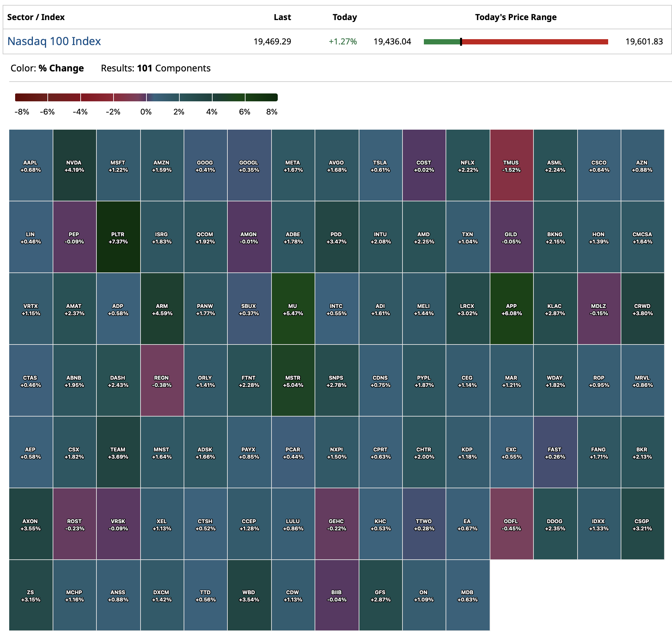Viewport: 672px width, 637px height.
Task: Open the AAPL heatmap tile
Action: click(x=31, y=166)
